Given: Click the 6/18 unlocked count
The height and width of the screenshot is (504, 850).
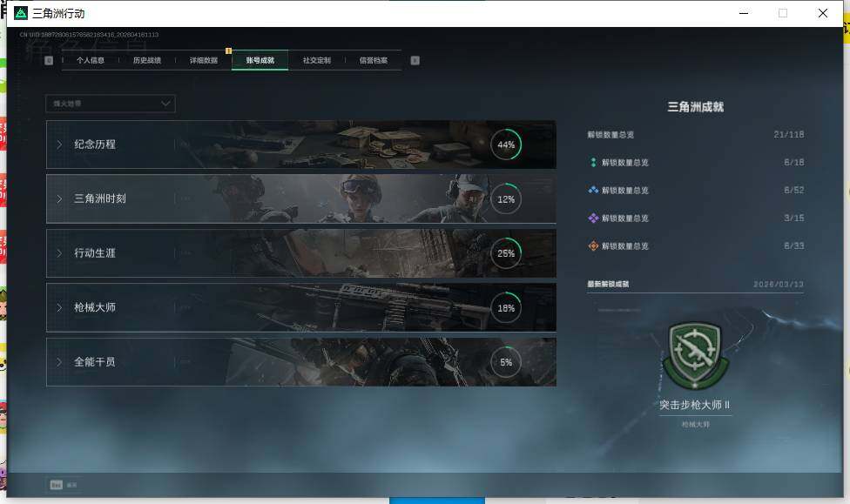Looking at the screenshot, I should [793, 162].
